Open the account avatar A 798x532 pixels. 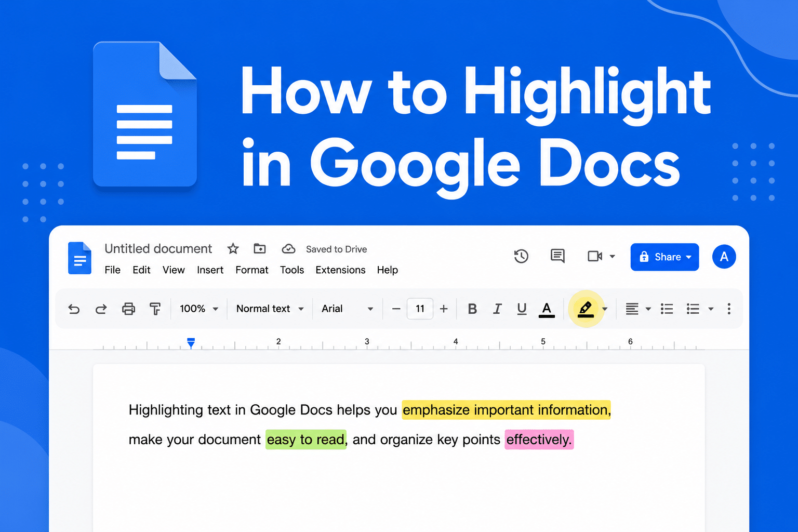[724, 257]
